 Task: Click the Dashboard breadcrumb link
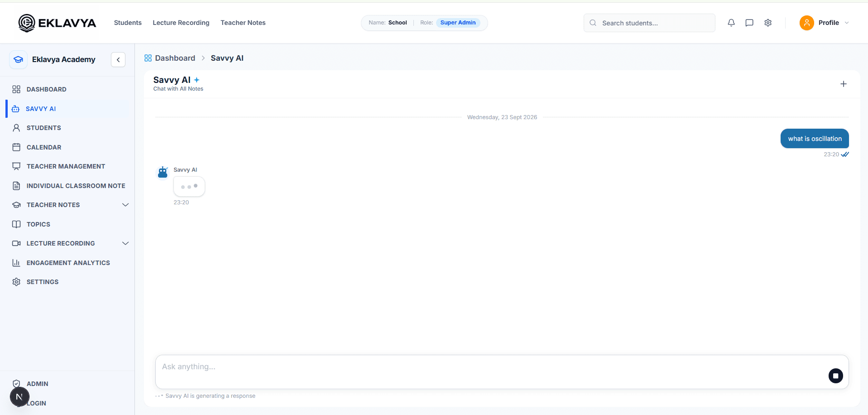pyautogui.click(x=175, y=58)
